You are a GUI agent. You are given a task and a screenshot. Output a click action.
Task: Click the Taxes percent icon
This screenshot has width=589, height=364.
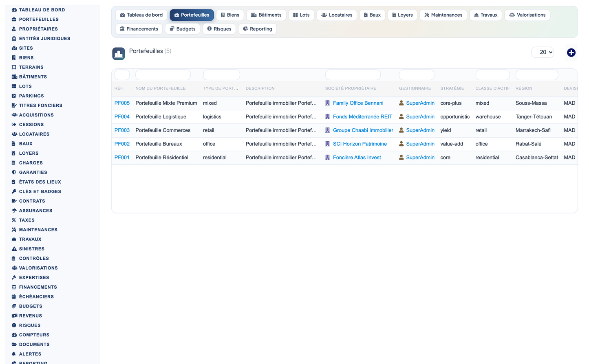point(14,220)
